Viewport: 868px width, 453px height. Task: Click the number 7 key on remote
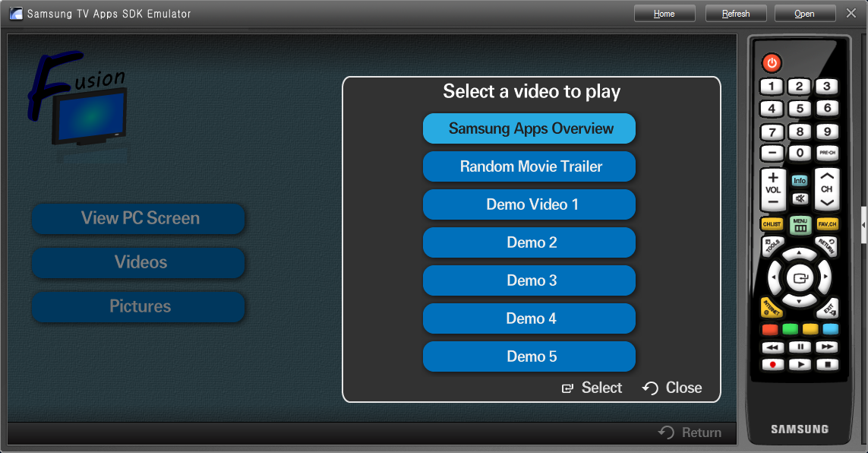tap(772, 131)
